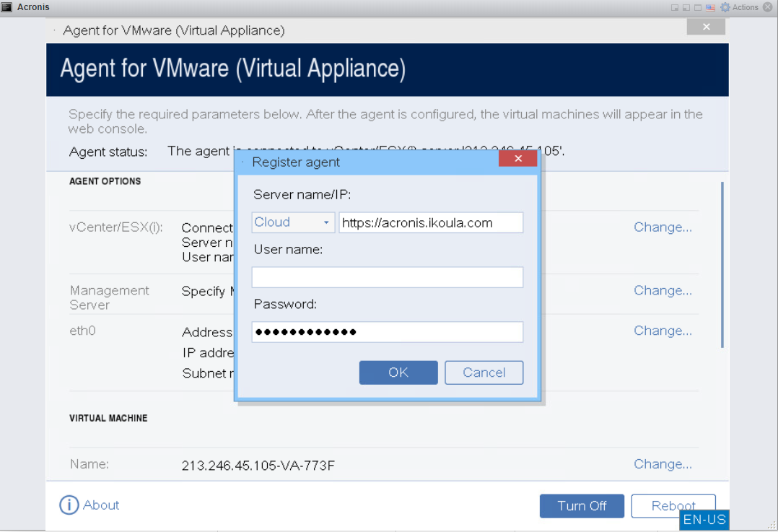Image resolution: width=778 pixels, height=532 pixels.
Task: Click the view icon with shaded bottom-left corner
Action: [x=686, y=7]
